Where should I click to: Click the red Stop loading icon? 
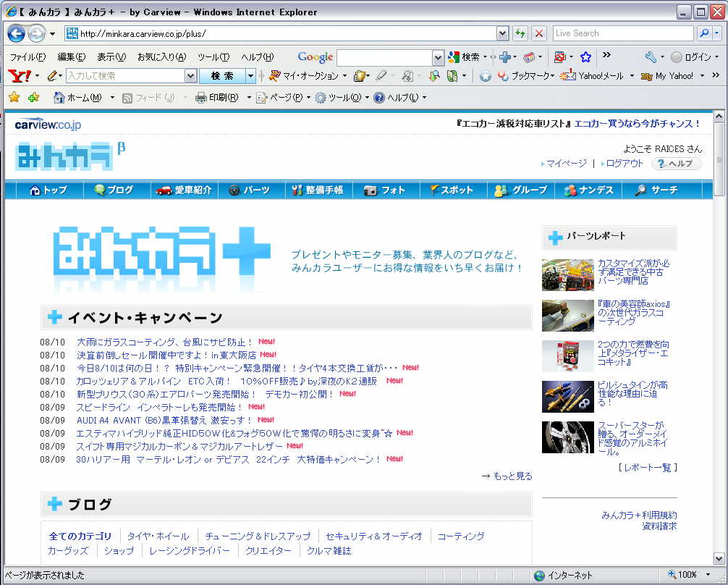click(538, 33)
